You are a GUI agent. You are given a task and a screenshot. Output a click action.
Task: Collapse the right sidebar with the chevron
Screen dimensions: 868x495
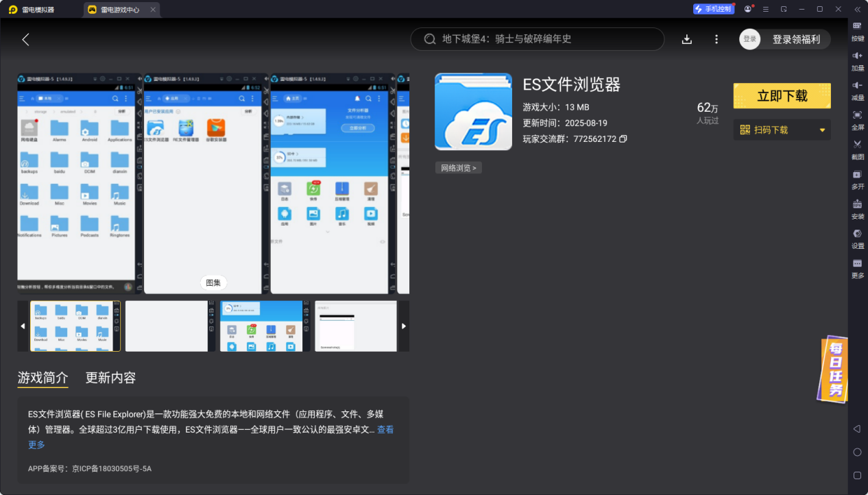pyautogui.click(x=857, y=10)
